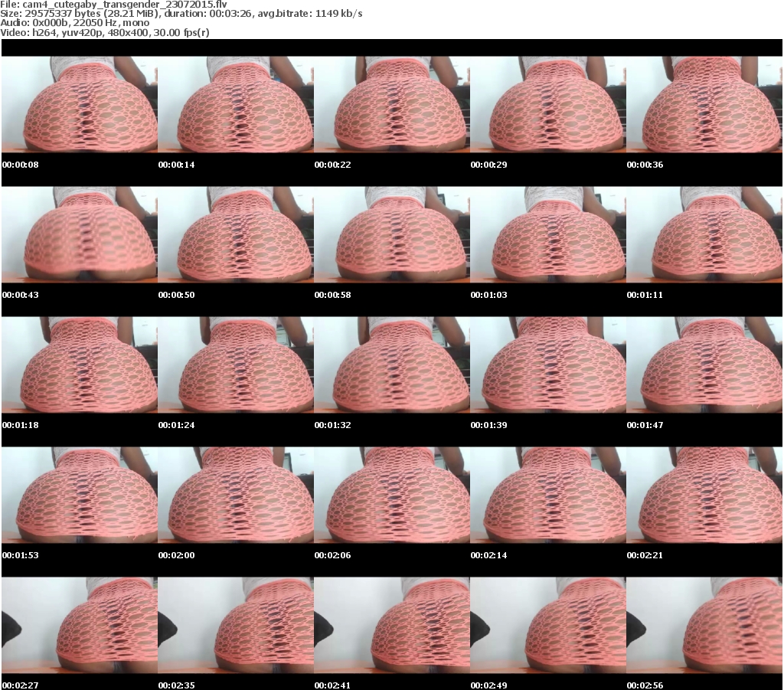Open the frame stamped 00:00:36
The height and width of the screenshot is (690, 784).
(x=704, y=104)
